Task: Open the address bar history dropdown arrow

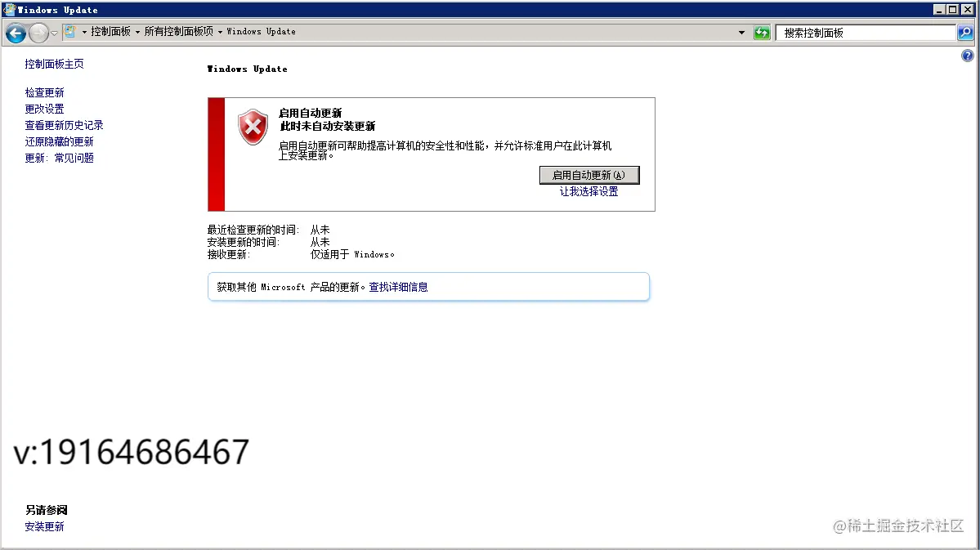Action: pyautogui.click(x=741, y=32)
